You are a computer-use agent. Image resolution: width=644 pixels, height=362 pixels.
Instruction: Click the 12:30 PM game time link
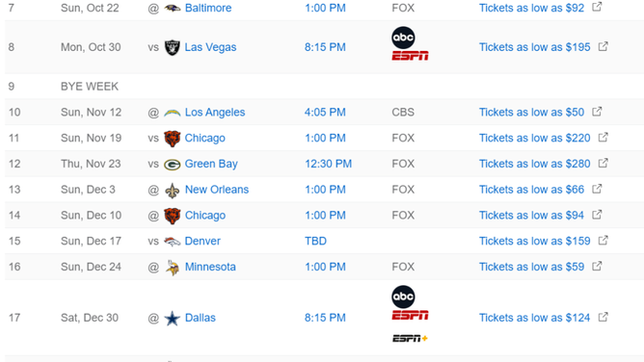pyautogui.click(x=328, y=164)
